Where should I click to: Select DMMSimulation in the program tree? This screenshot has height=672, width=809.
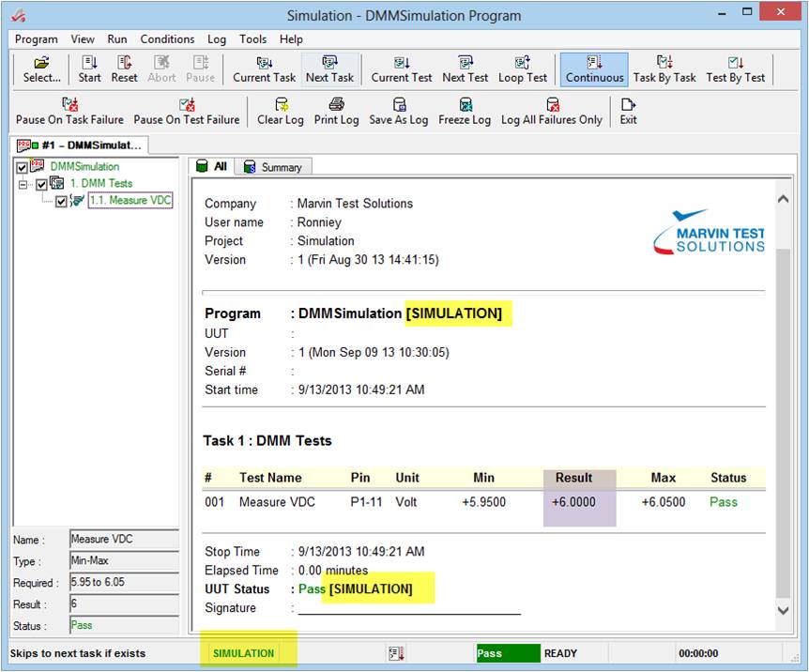[x=84, y=167]
